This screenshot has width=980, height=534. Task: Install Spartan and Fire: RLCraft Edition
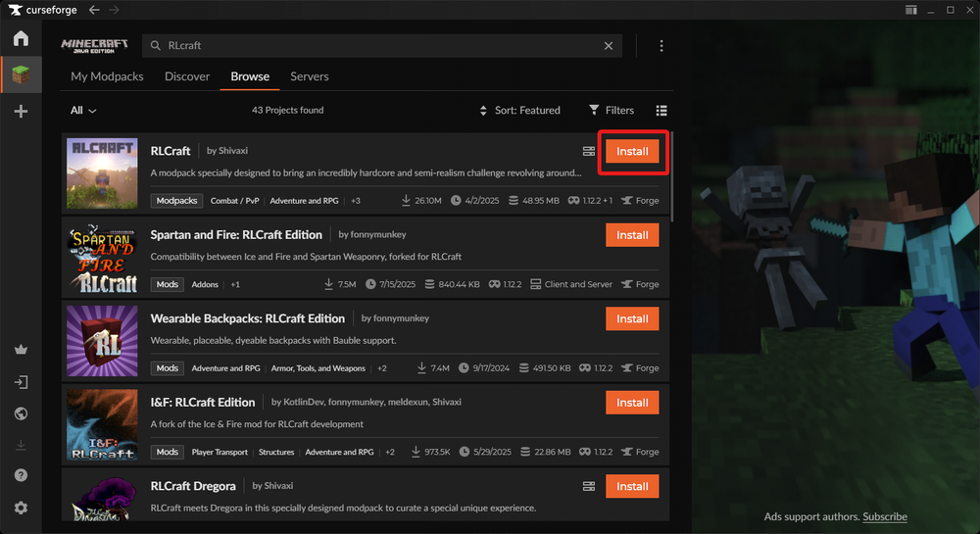click(x=632, y=235)
